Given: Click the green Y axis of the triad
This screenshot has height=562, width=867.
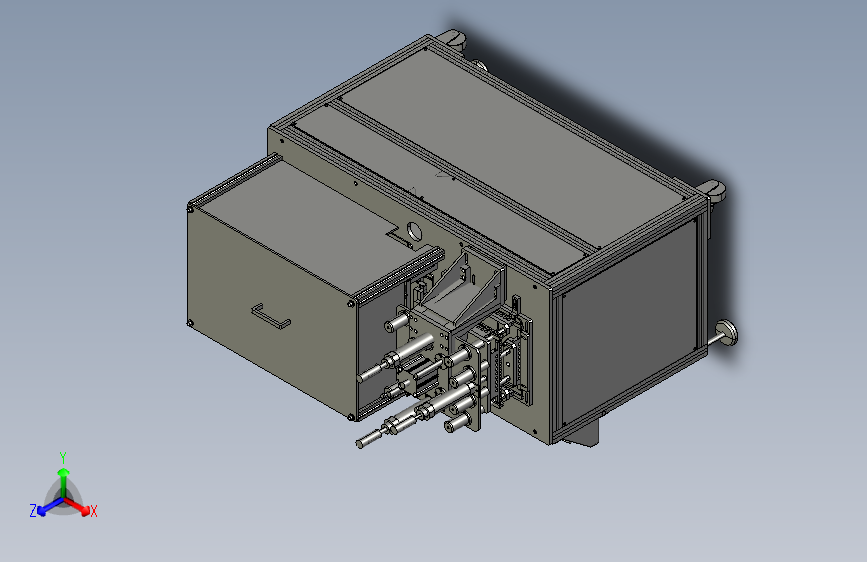Looking at the screenshot, I should point(64,483).
